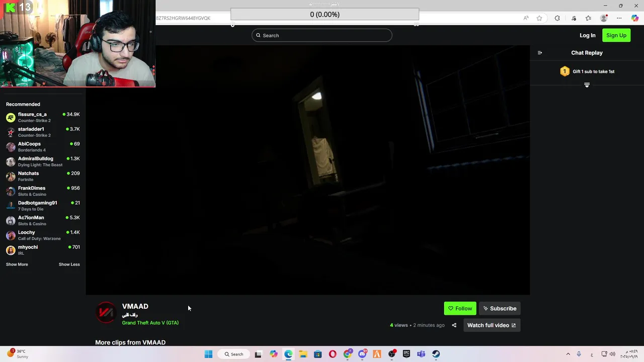Open fissure_cs_a recommended channel
644x362 pixels.
point(43,117)
